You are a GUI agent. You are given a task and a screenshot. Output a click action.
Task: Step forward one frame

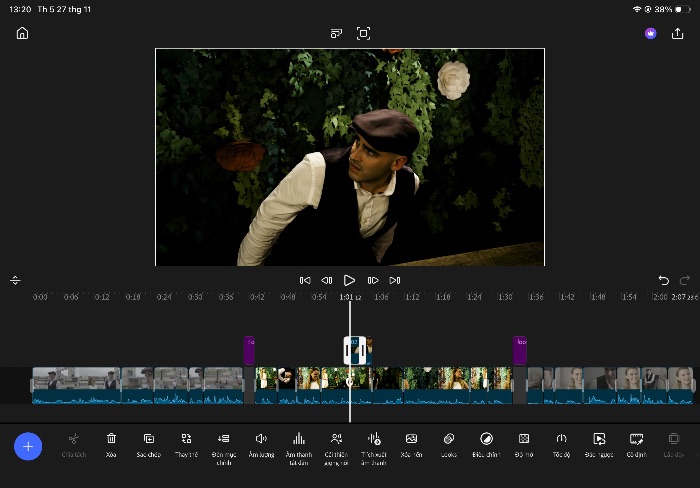(x=373, y=280)
